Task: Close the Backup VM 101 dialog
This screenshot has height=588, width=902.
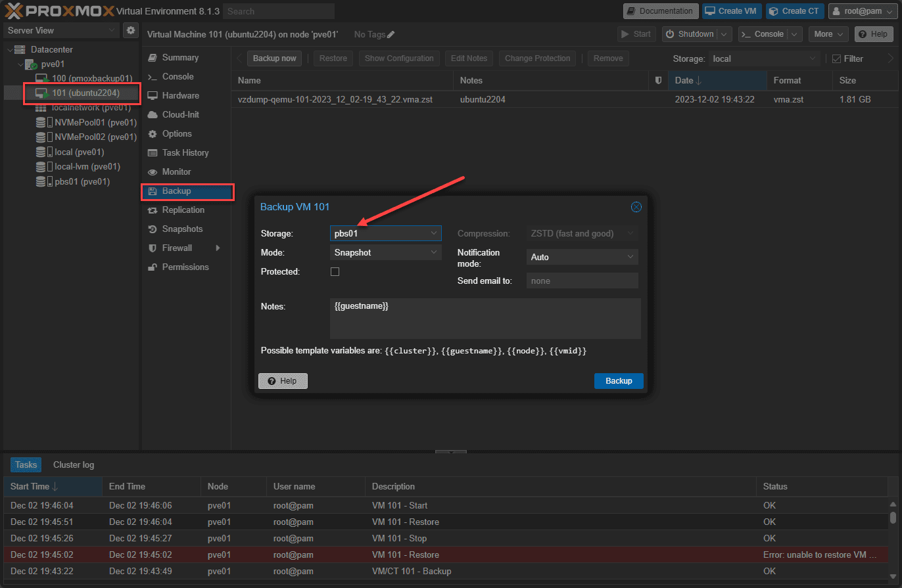Action: tap(636, 207)
